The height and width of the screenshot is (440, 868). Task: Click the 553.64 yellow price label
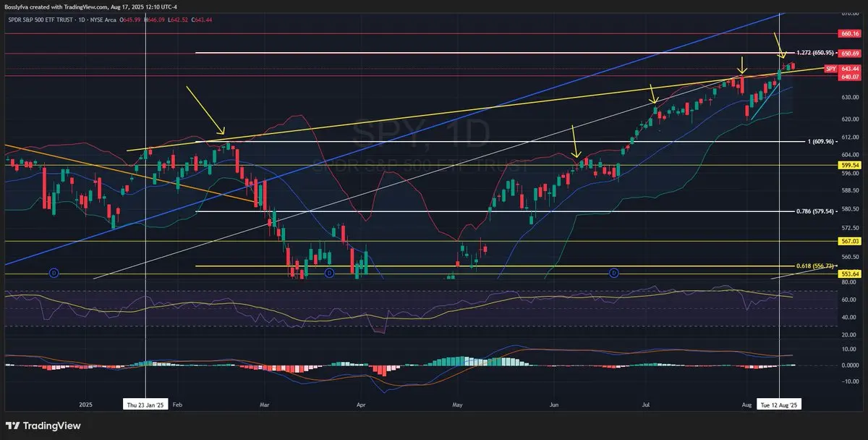click(850, 274)
